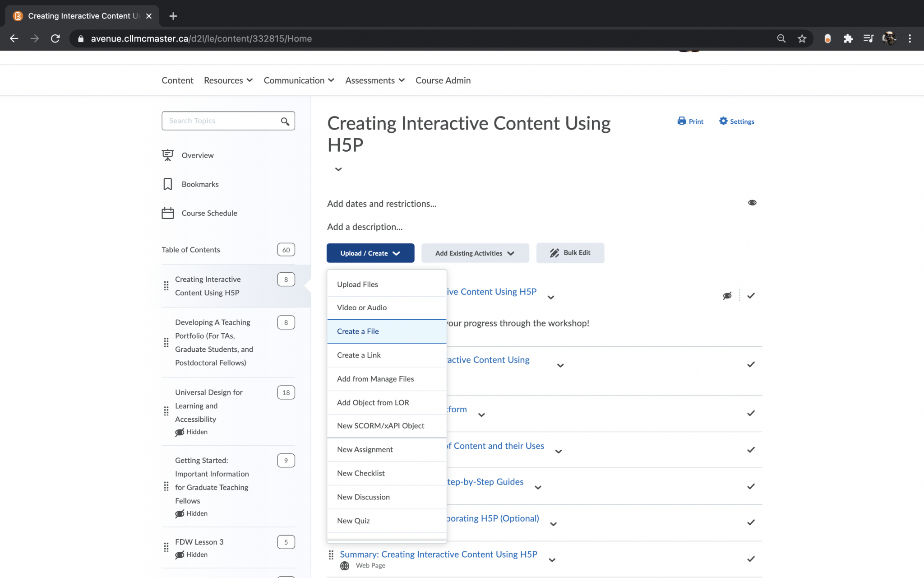Choose New Checklist from the menu

tap(360, 473)
